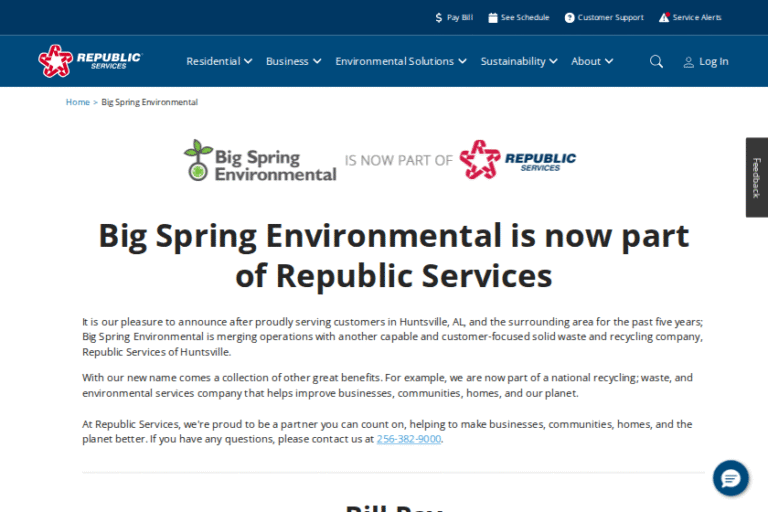Call the 256-382-9000 phone link

click(408, 439)
